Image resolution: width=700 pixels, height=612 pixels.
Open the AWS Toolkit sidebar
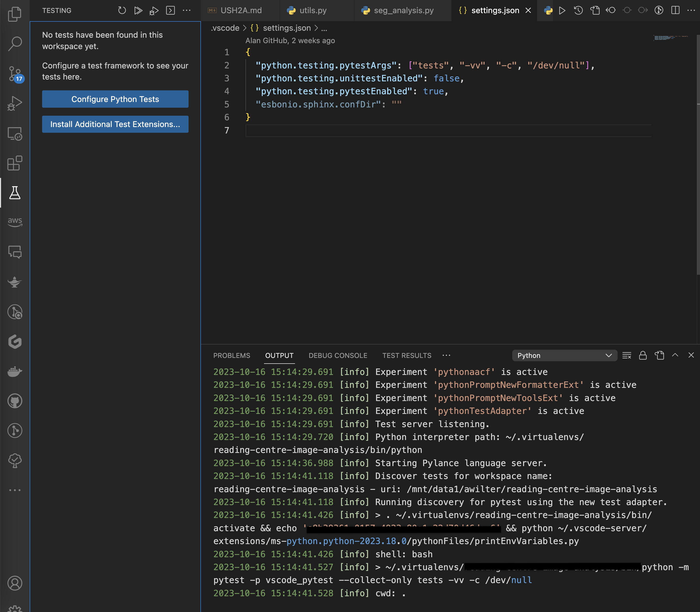click(15, 222)
